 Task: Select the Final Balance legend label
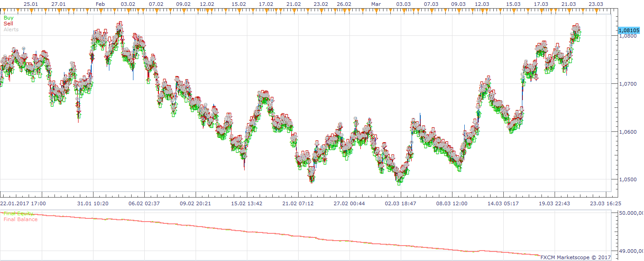tap(20, 219)
